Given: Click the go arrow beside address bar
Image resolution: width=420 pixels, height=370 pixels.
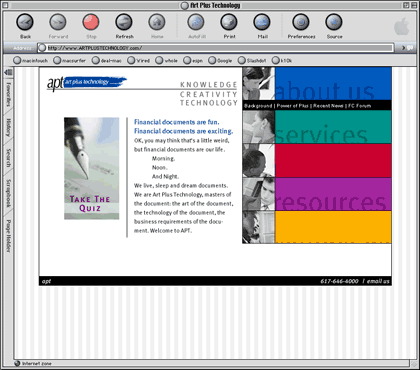Looking at the screenshot, I should coord(407,48).
